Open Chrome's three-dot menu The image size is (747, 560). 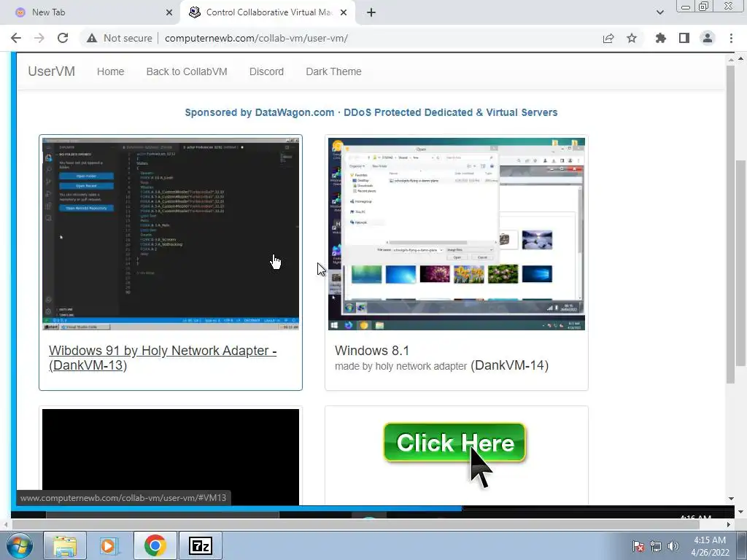pos(731,38)
